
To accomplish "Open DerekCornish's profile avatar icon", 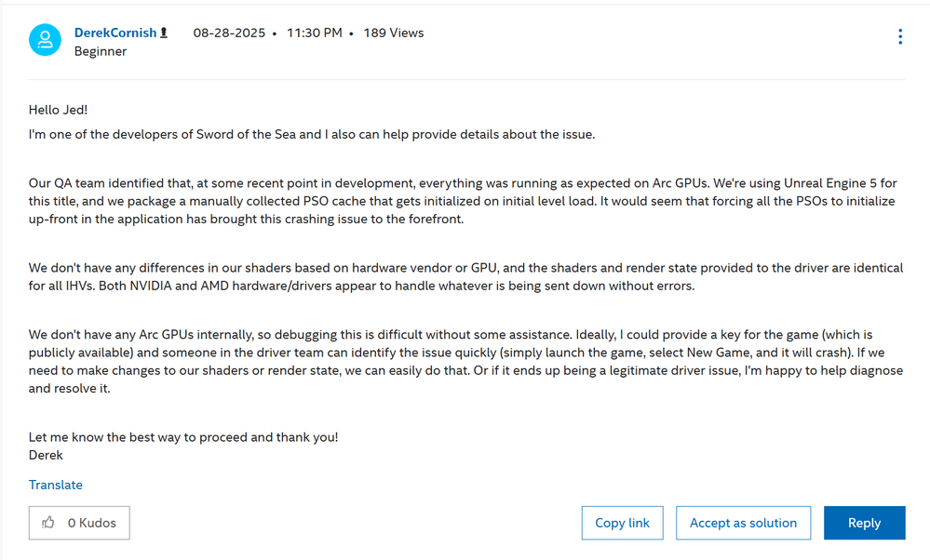I will click(45, 40).
